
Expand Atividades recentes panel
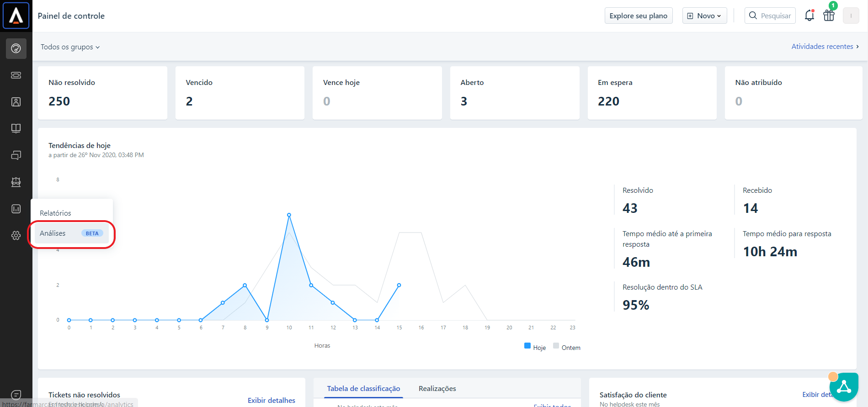[825, 47]
